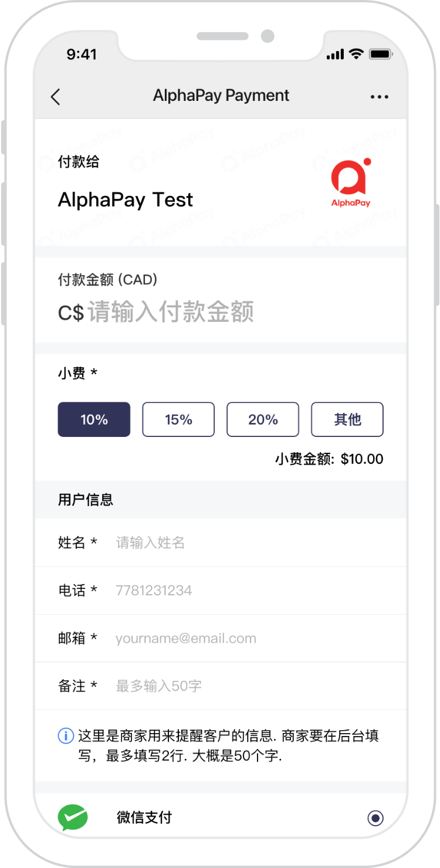
Task: Click the back arrow to return
Action: pyautogui.click(x=56, y=96)
